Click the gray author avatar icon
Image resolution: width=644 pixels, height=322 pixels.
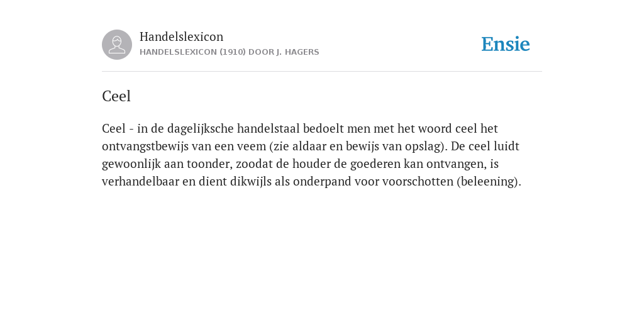click(117, 45)
